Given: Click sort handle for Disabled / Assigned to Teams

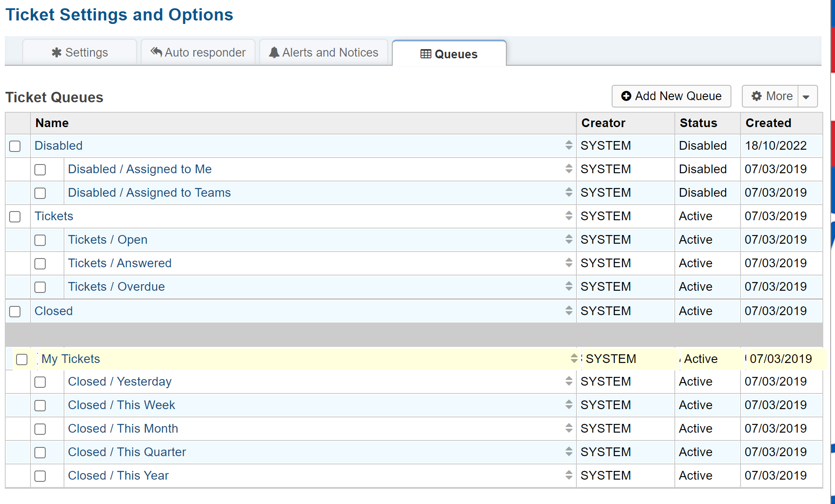Looking at the screenshot, I should [x=569, y=192].
